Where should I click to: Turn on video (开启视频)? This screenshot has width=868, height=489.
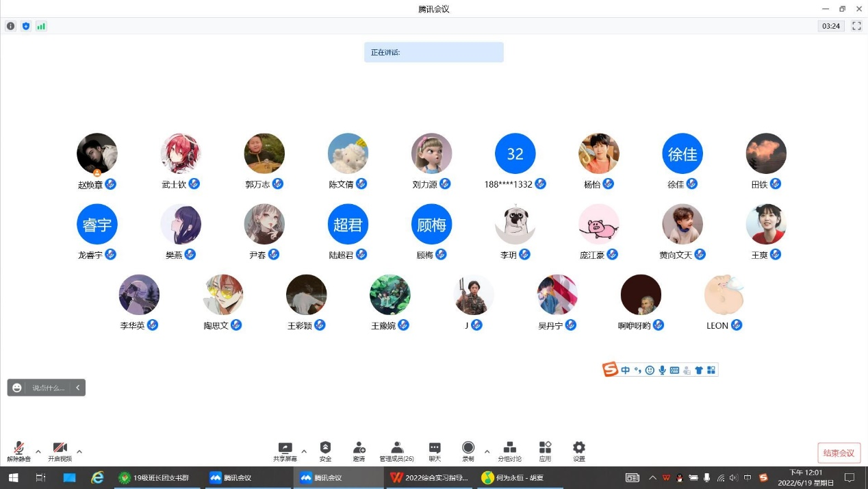pos(60,451)
